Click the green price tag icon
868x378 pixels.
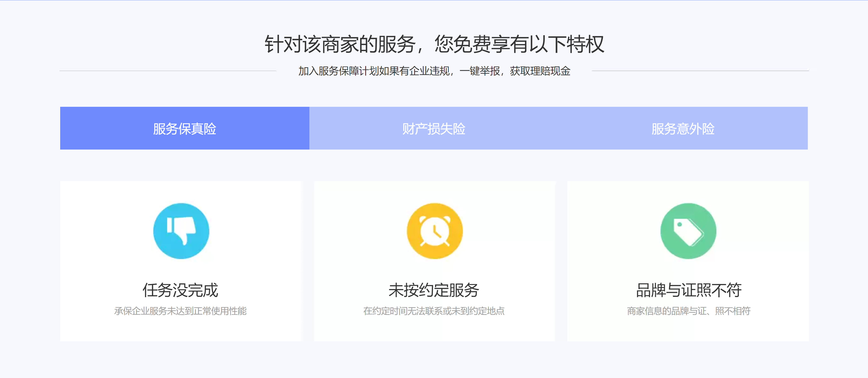click(688, 231)
